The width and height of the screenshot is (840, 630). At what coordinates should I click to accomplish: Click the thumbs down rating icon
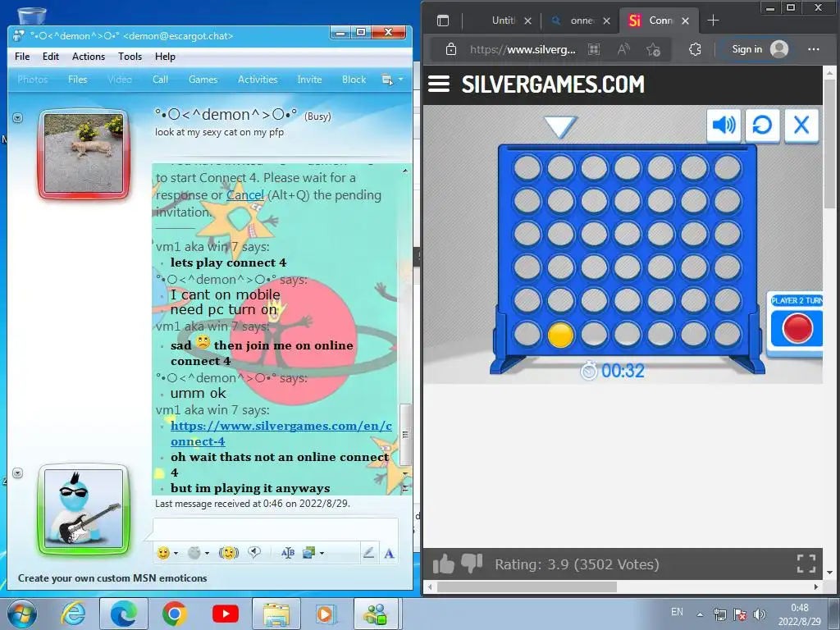coord(472,563)
